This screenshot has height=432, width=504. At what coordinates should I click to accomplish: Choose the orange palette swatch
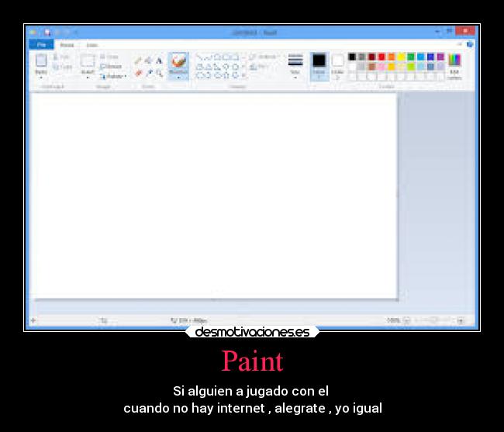point(391,57)
